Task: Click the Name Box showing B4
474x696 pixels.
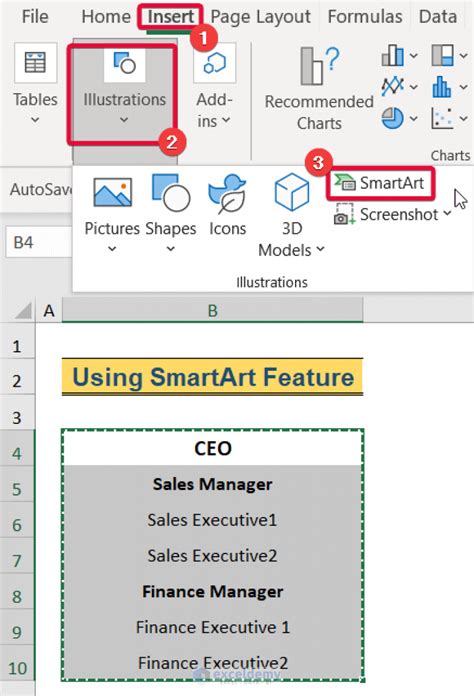Action: click(x=39, y=242)
